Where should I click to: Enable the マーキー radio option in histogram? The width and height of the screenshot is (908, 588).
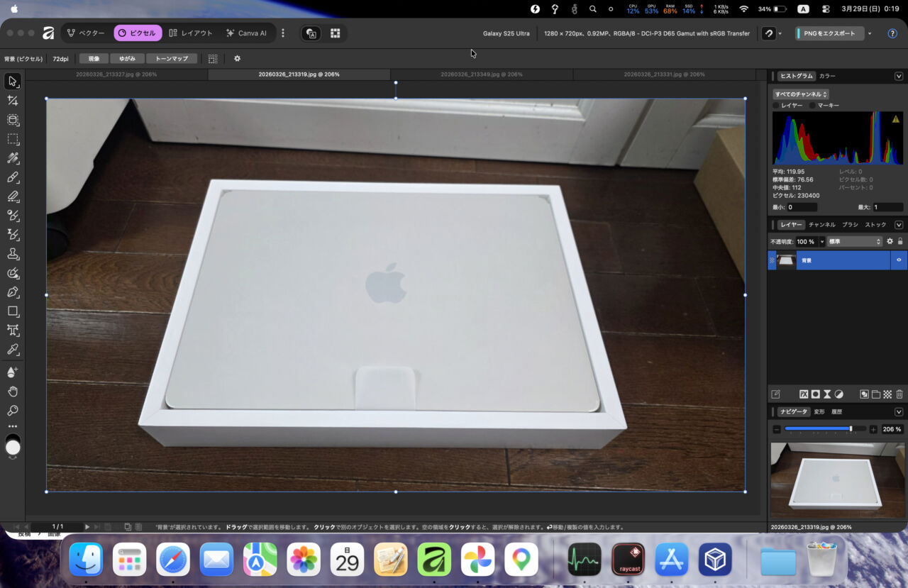pyautogui.click(x=812, y=105)
